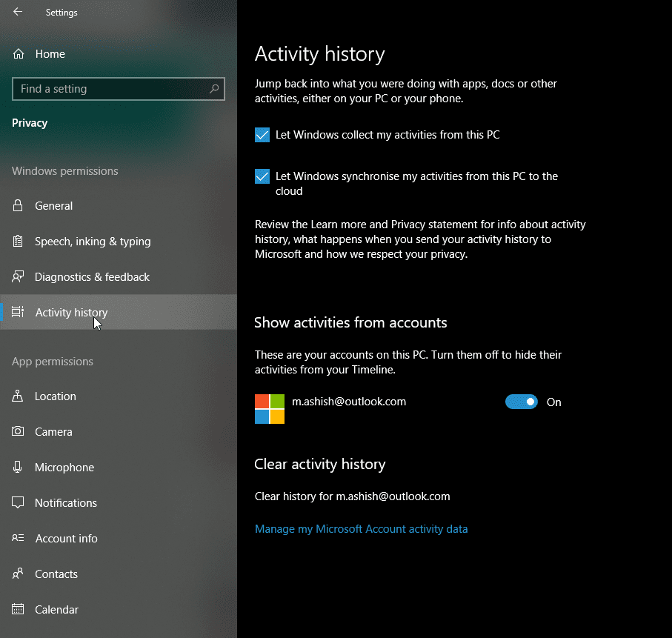Turn off m.ashish@outlook.com activities toggle
This screenshot has width=672, height=638.
coord(521,402)
